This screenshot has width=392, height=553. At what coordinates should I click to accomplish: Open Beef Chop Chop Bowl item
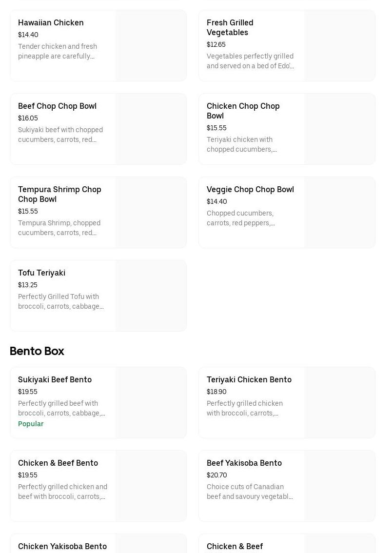point(57,106)
